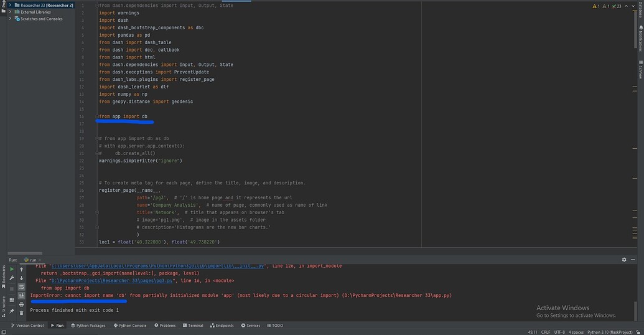Click editor vertical scrollbar

[635, 30]
